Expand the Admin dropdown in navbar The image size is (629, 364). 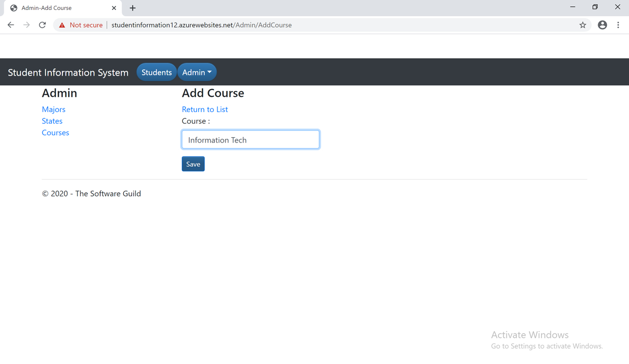pos(197,72)
